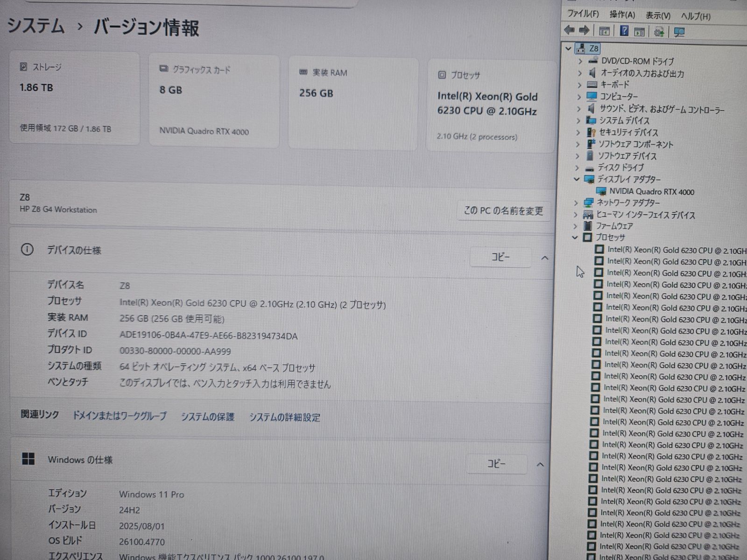Viewport: 747px width, 560px height.
Task: Click the ストレージ card icon
Action: [23, 67]
